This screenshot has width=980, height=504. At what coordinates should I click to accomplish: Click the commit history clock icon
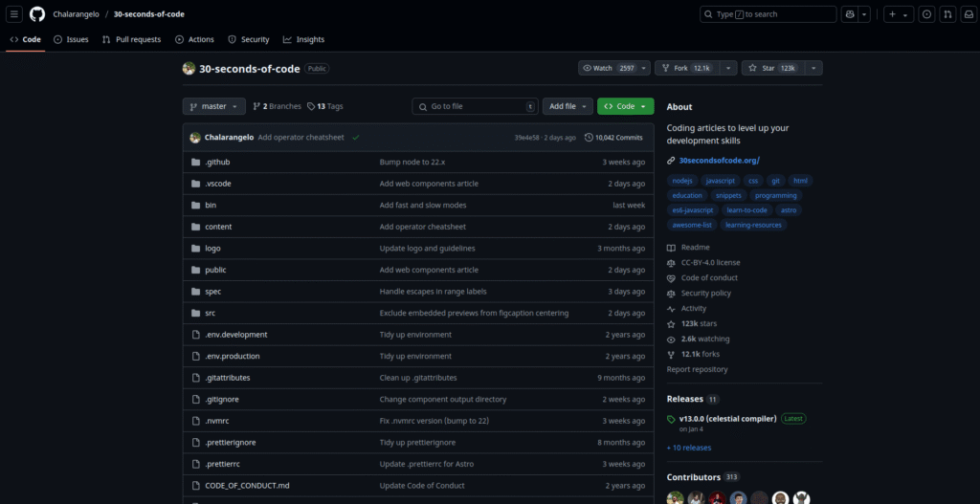pos(589,138)
